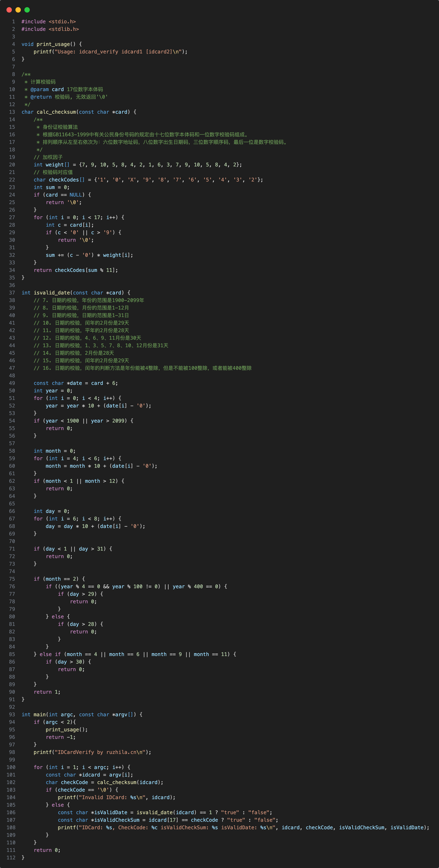Viewport: 439px width, 868px height.
Task: Click the 'i < 17' for loop line
Action: [x=79, y=217]
